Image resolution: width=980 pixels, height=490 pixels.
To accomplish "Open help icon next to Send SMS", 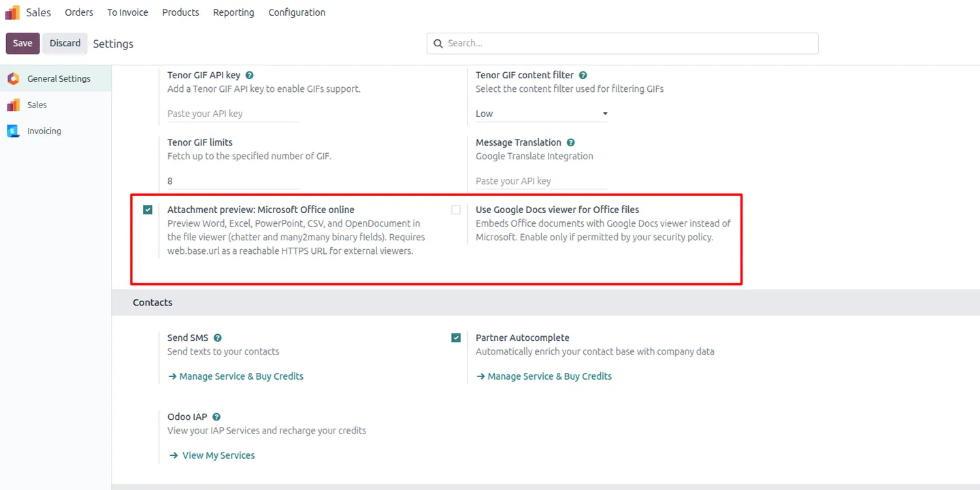I will point(217,338).
